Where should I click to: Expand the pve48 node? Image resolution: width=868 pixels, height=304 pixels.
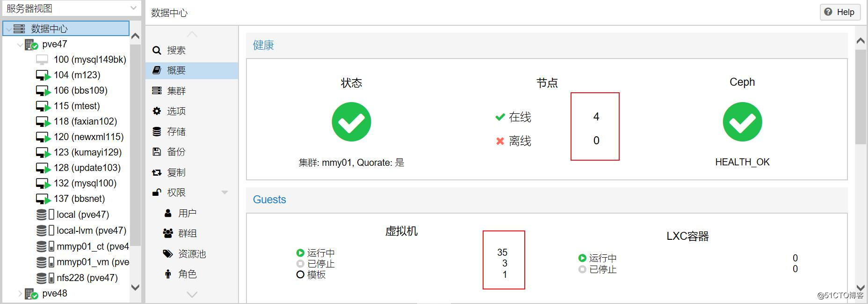click(x=20, y=294)
